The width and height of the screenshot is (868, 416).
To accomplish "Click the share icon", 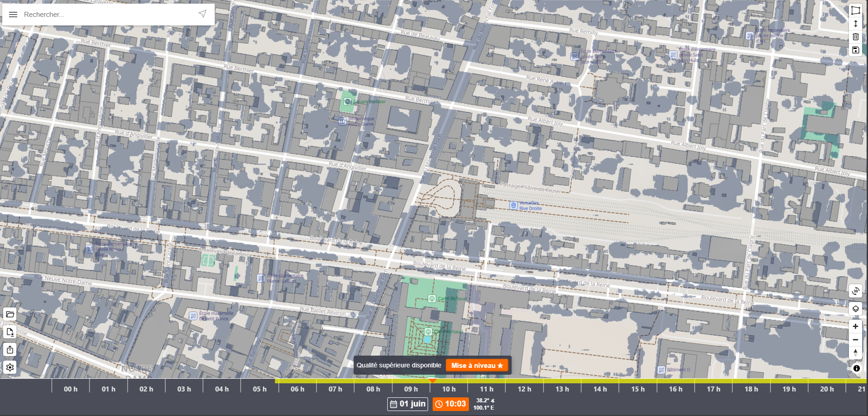I will pos(10,350).
